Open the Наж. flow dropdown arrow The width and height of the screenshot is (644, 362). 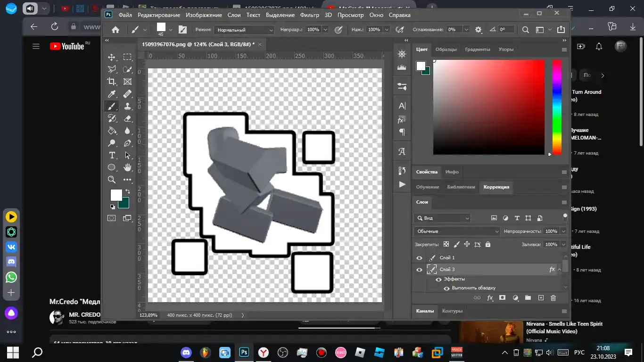tap(387, 29)
